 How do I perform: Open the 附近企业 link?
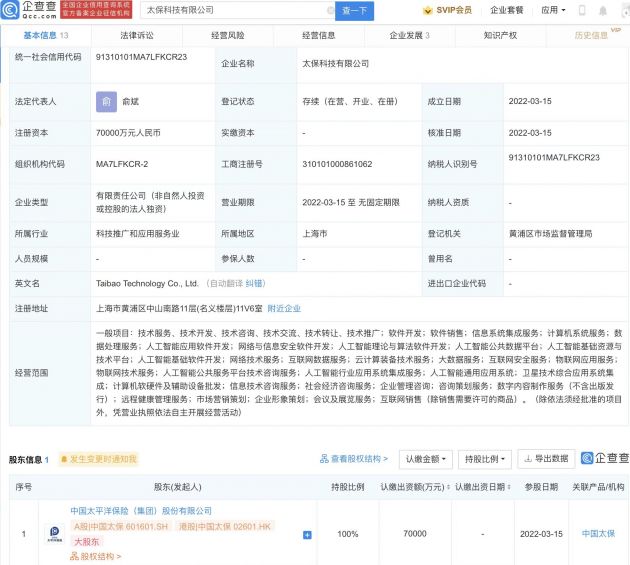pyautogui.click(x=284, y=309)
